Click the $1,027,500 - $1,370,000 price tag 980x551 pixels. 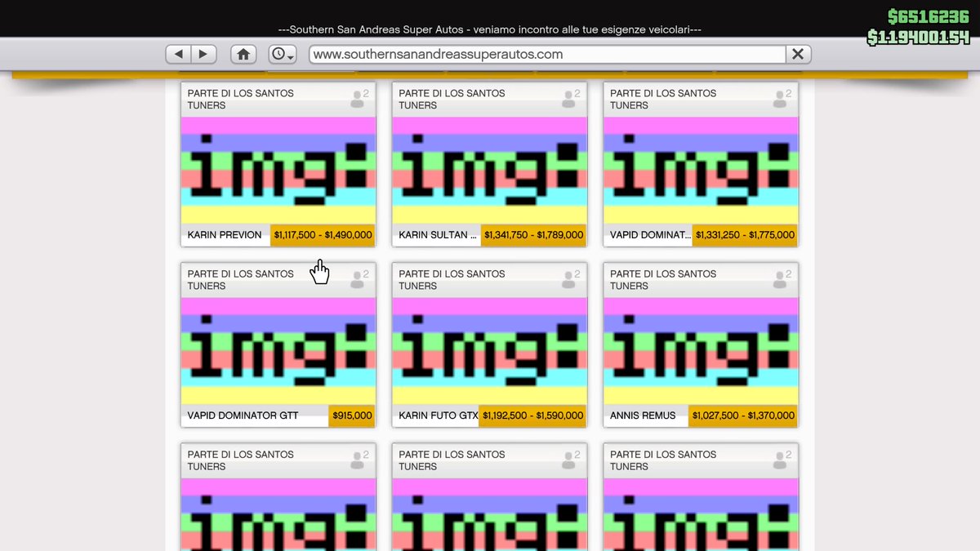743,415
